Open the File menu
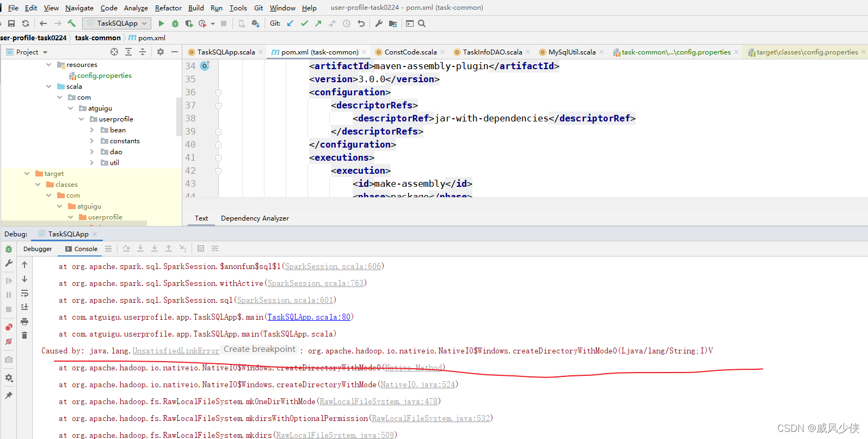Viewport: 868px width, 439px height. (x=13, y=8)
